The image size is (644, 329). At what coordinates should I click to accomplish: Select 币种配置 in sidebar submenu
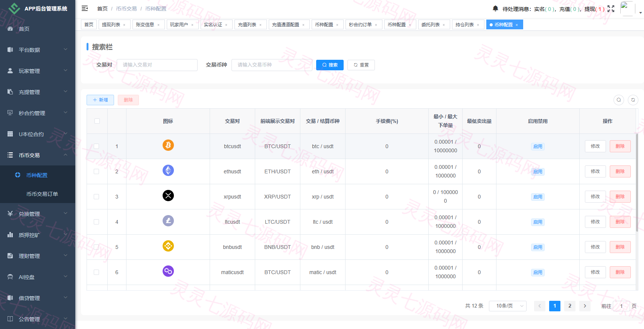tap(38, 175)
